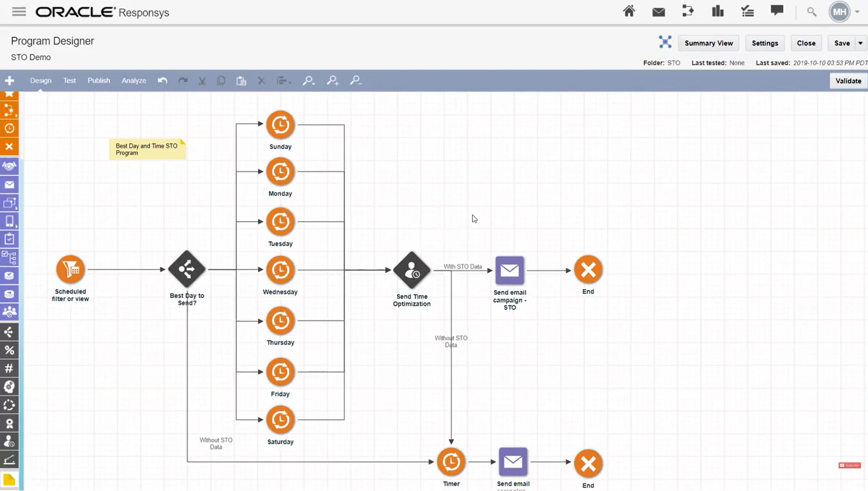Select the orange End palette icon
Image resolution: width=868 pixels, height=491 pixels.
click(x=9, y=147)
